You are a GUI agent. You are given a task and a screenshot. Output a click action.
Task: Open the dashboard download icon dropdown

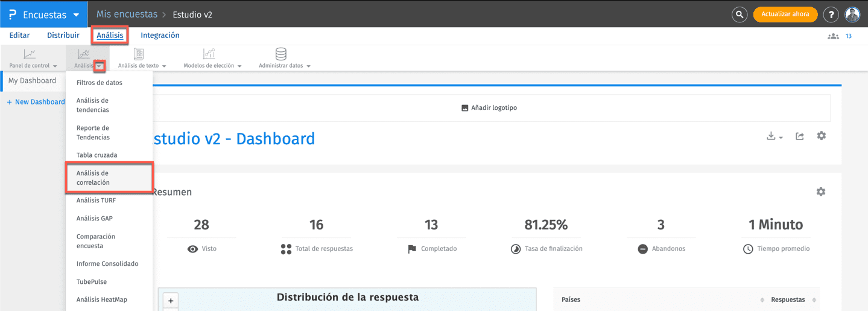click(775, 136)
